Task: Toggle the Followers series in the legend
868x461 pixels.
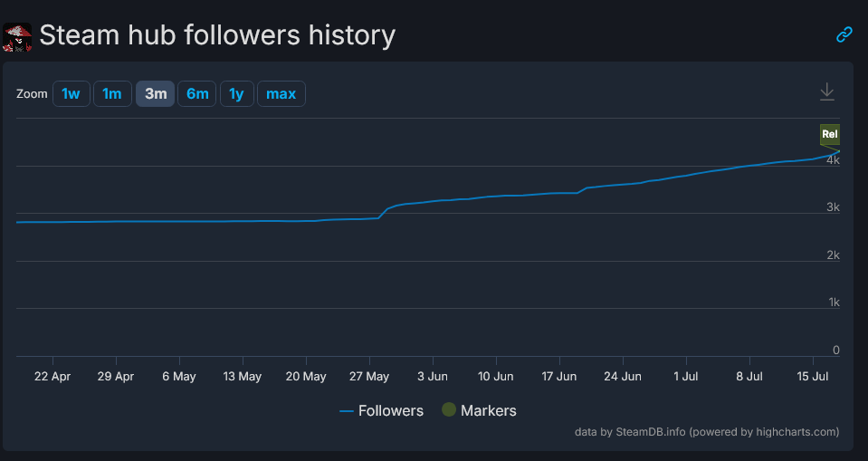Action: 390,410
